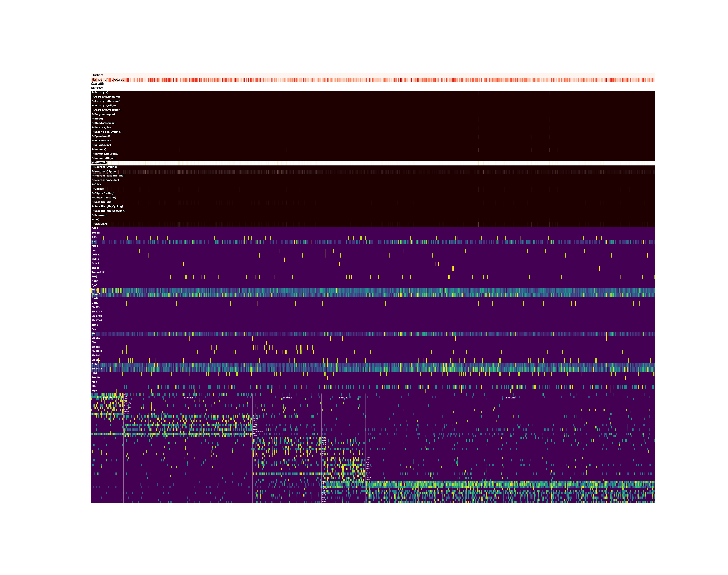This screenshot has height=575, width=728.
Task: Click the 'Slc18a2' gene label
Action: (97, 369)
